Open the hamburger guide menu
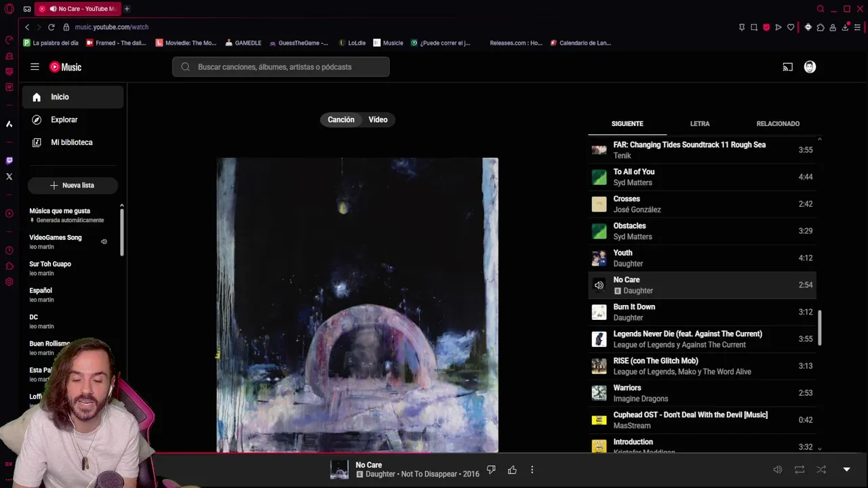 pos(35,66)
